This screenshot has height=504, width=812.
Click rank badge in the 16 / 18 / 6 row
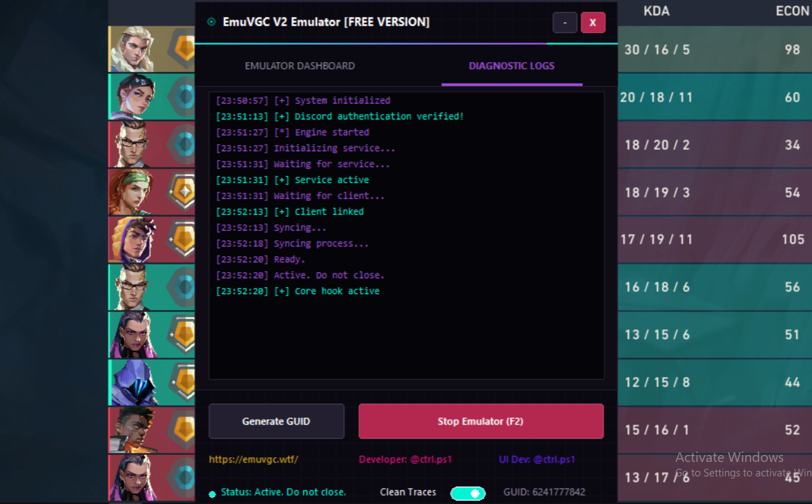pos(182,287)
